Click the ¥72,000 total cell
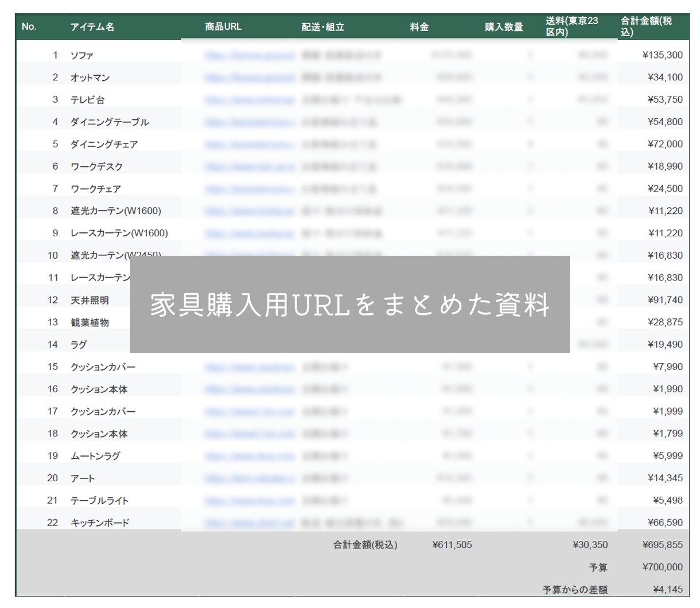 point(665,144)
